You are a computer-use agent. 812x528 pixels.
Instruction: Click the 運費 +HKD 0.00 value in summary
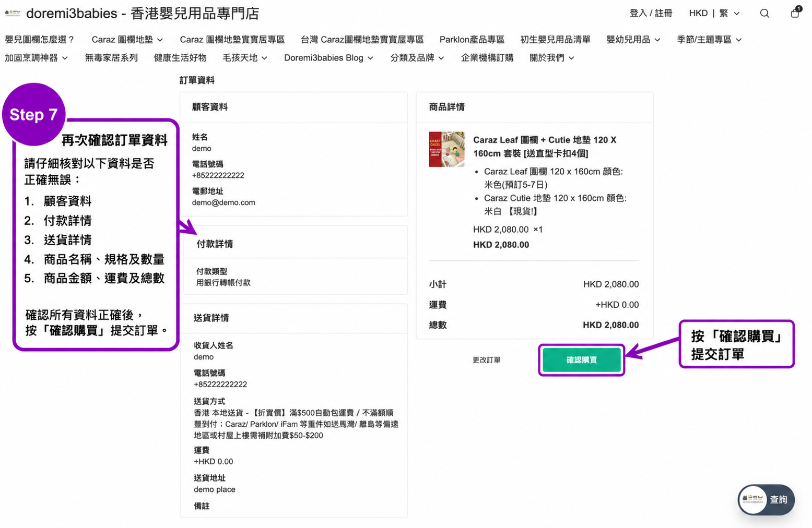[617, 305]
